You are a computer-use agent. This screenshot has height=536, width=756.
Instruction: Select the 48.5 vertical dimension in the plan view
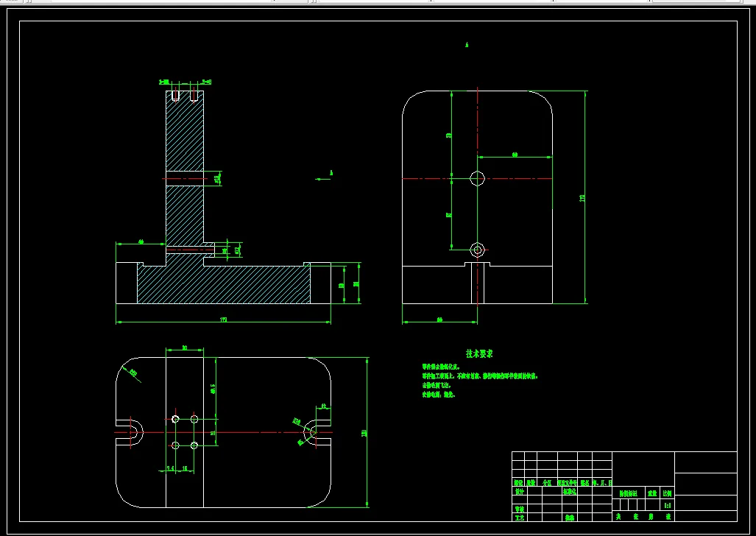213,388
